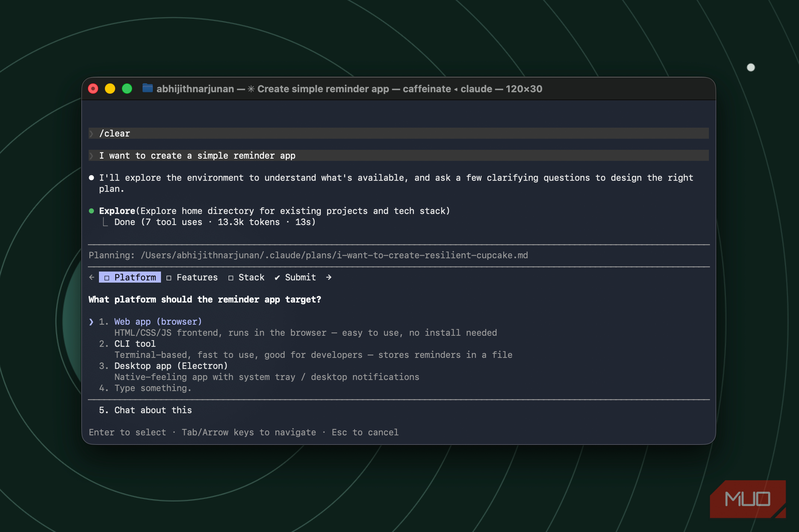Click the right arrow after the Submit tab

tap(329, 277)
